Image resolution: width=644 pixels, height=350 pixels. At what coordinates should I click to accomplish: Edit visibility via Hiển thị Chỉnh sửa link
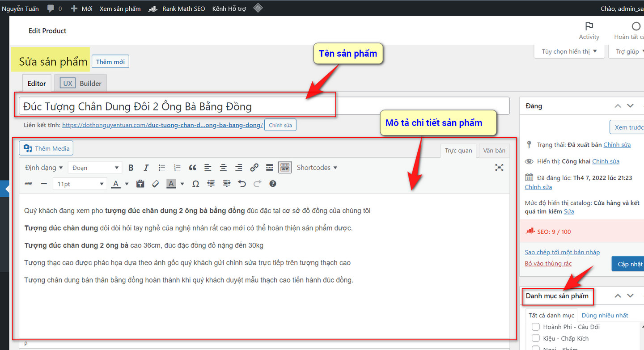[x=606, y=161]
